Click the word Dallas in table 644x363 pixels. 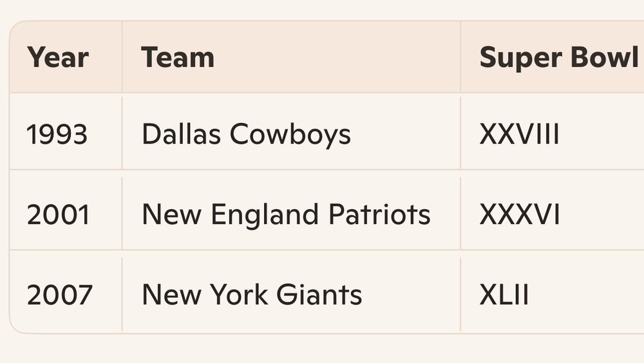[x=181, y=134]
